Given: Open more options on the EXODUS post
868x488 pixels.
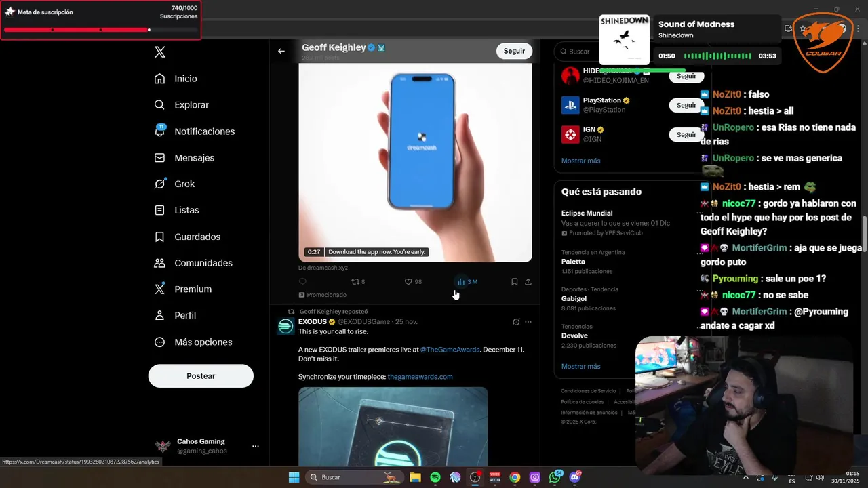Looking at the screenshot, I should click(x=528, y=322).
